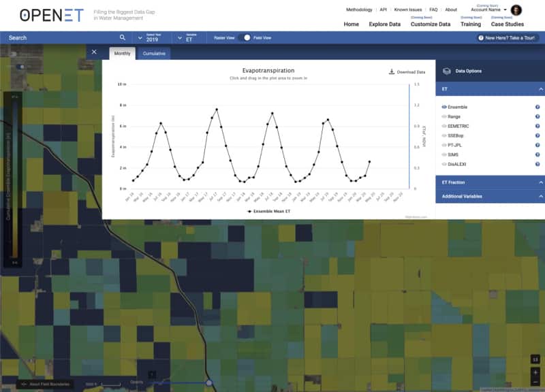Click the search magnifier icon
The width and height of the screenshot is (545, 392).
coord(123,38)
